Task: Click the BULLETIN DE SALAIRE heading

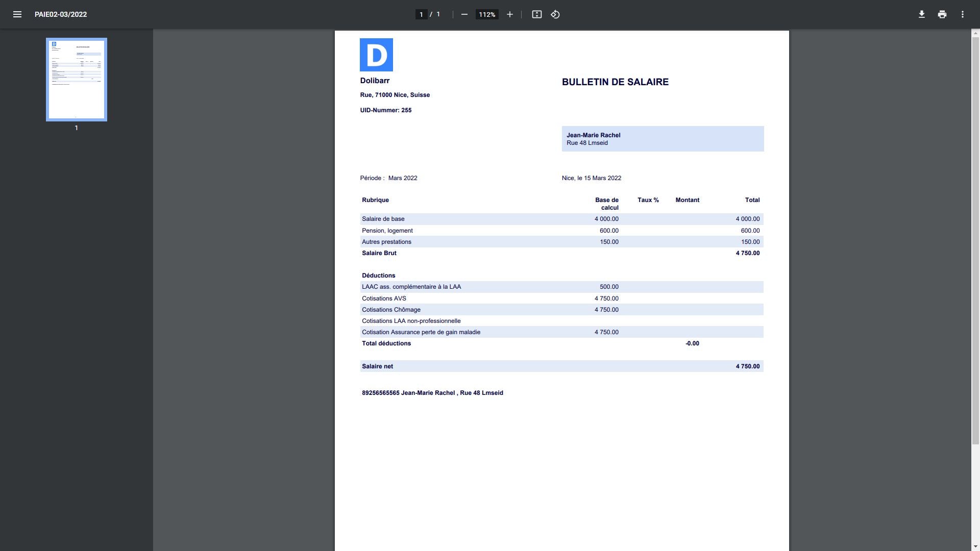Action: click(x=615, y=82)
